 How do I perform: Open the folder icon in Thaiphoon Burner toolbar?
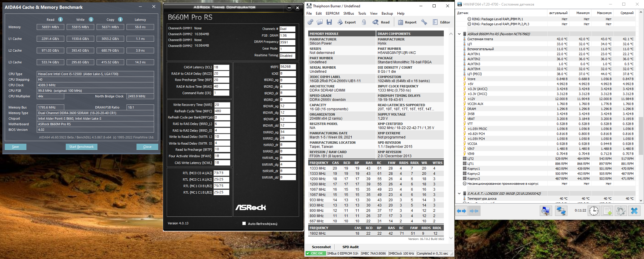click(320, 22)
